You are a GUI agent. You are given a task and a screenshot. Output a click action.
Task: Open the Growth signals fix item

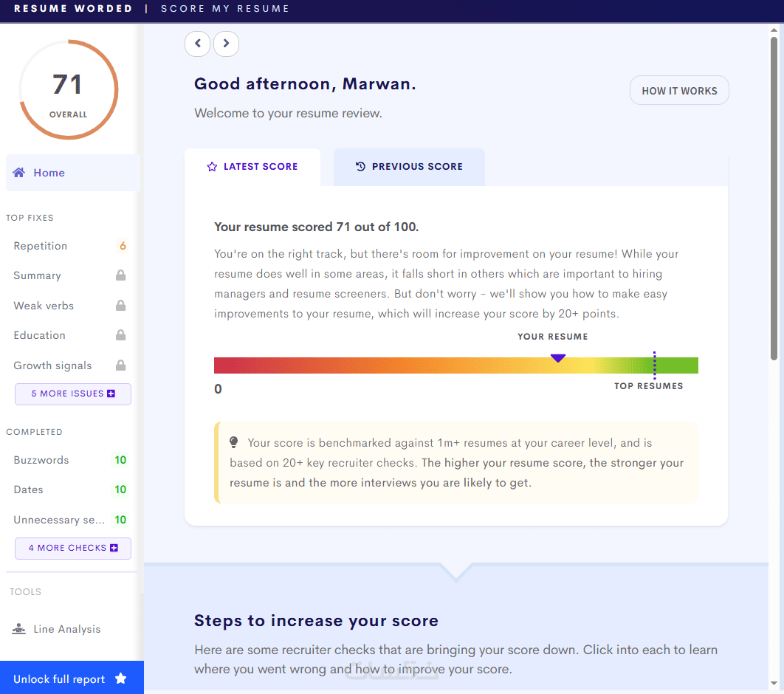(70, 365)
